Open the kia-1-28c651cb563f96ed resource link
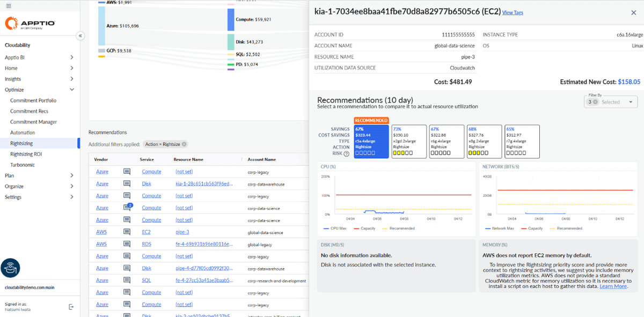This screenshot has height=317, width=644. point(204,183)
